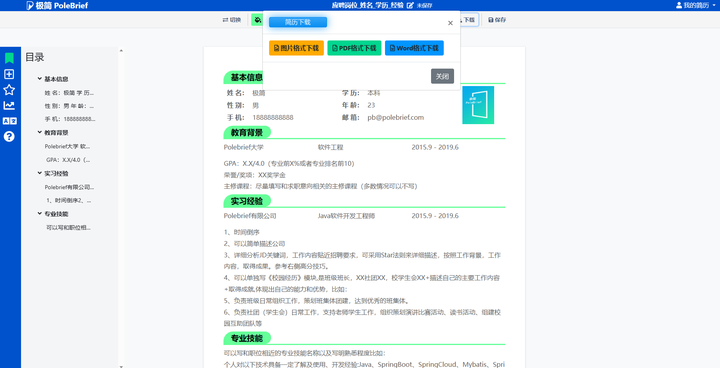
Task: Collapse the 实习经验 outline section
Action: (x=40, y=173)
